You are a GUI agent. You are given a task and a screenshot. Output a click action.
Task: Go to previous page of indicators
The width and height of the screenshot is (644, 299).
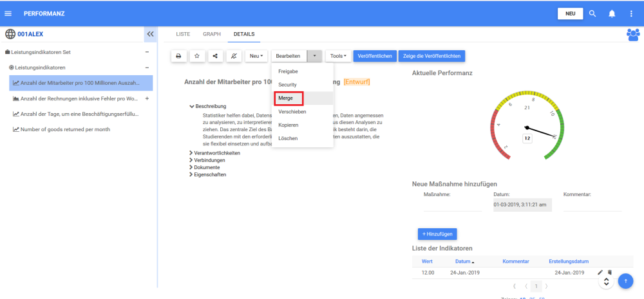[526, 286]
